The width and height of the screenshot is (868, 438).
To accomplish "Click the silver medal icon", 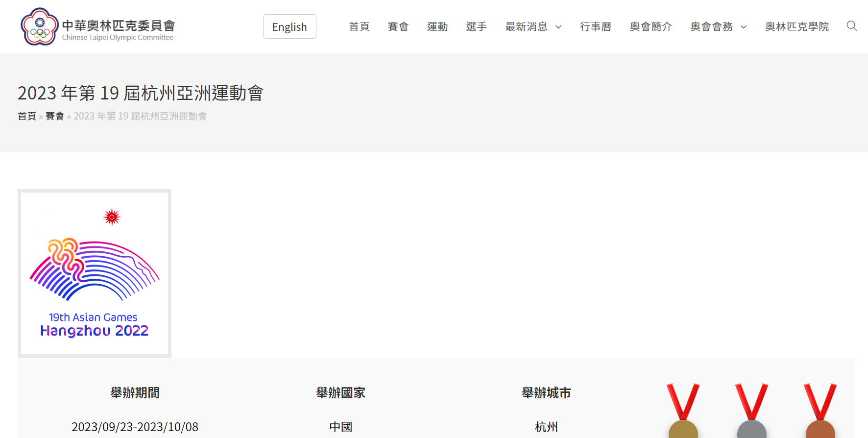I will click(752, 411).
